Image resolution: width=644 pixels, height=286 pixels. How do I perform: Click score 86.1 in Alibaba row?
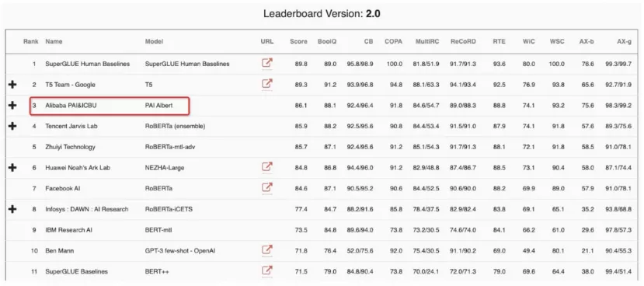click(301, 106)
